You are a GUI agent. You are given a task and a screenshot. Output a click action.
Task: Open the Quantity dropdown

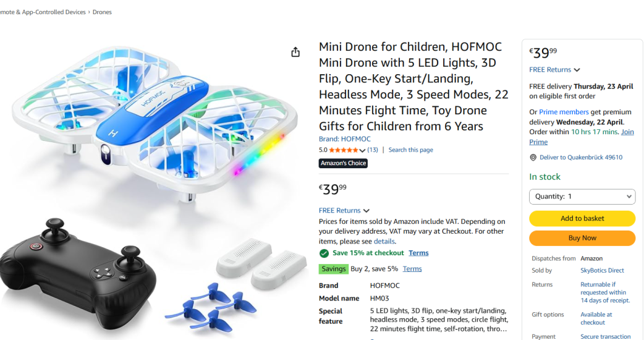pyautogui.click(x=582, y=197)
